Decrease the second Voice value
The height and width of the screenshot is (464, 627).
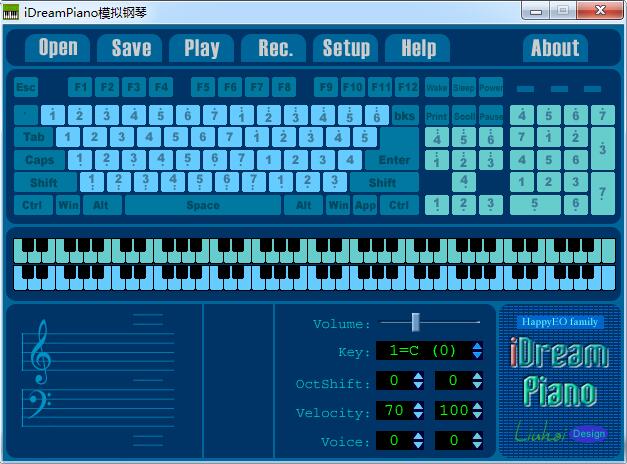click(x=477, y=445)
